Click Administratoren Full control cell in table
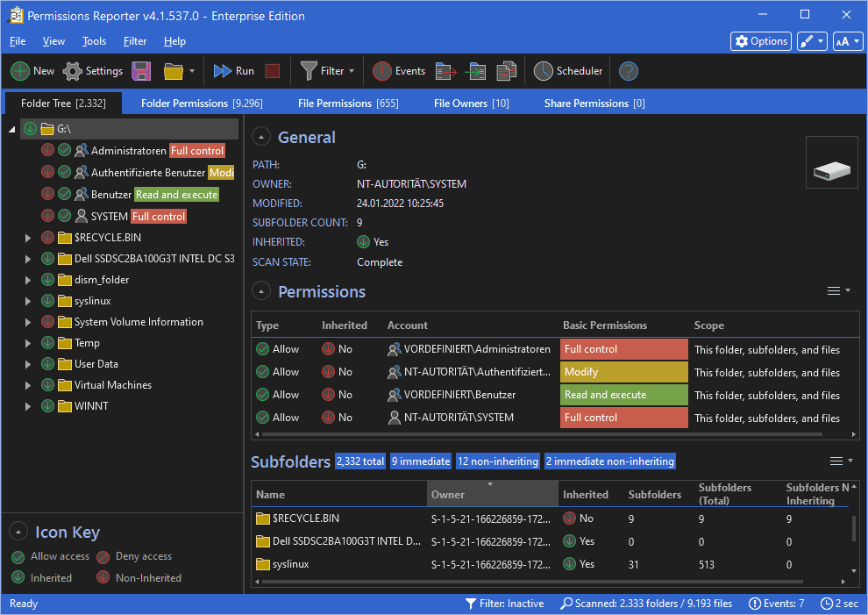 pos(624,349)
